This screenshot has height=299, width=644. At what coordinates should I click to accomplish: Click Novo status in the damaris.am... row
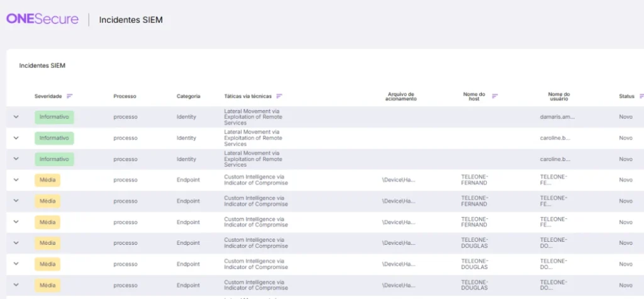626,117
